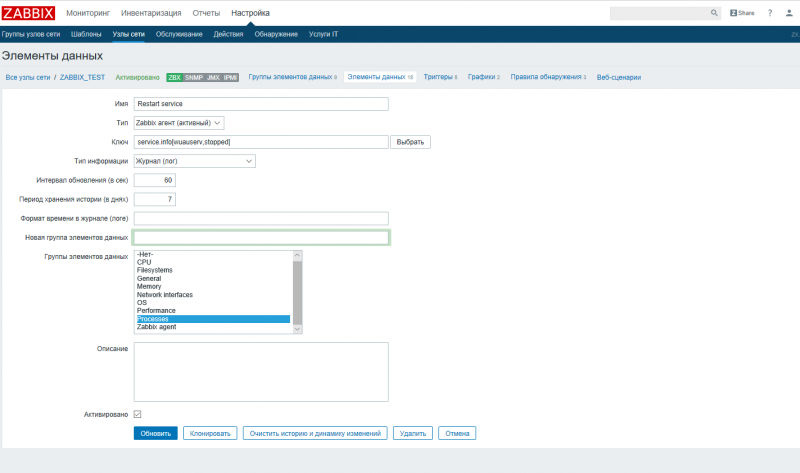Click the ZBX availability badge
The height and width of the screenshot is (473, 800).
[x=174, y=78]
